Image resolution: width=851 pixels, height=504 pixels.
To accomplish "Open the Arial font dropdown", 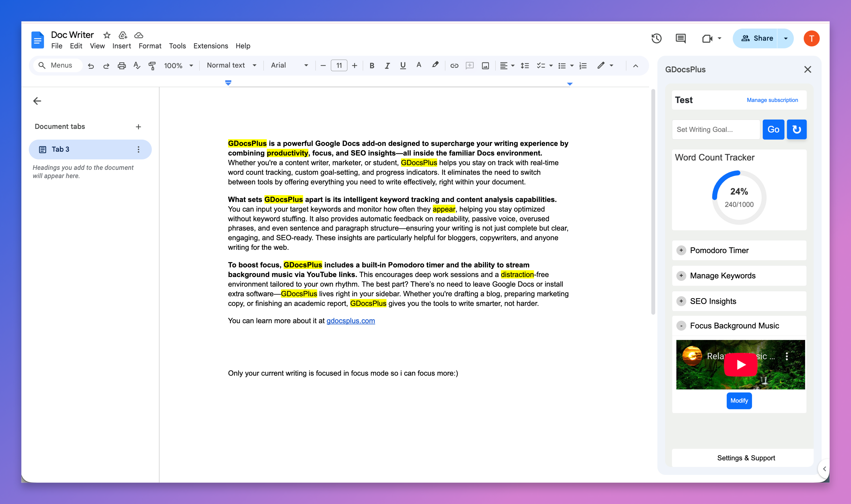I will click(289, 65).
